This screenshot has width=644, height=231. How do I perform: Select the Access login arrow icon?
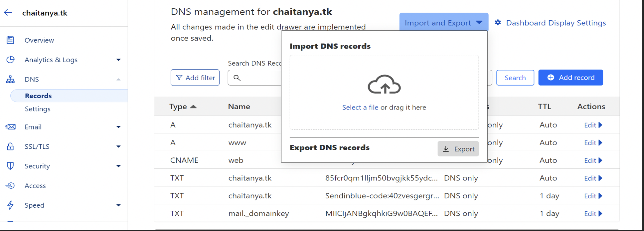click(10, 185)
